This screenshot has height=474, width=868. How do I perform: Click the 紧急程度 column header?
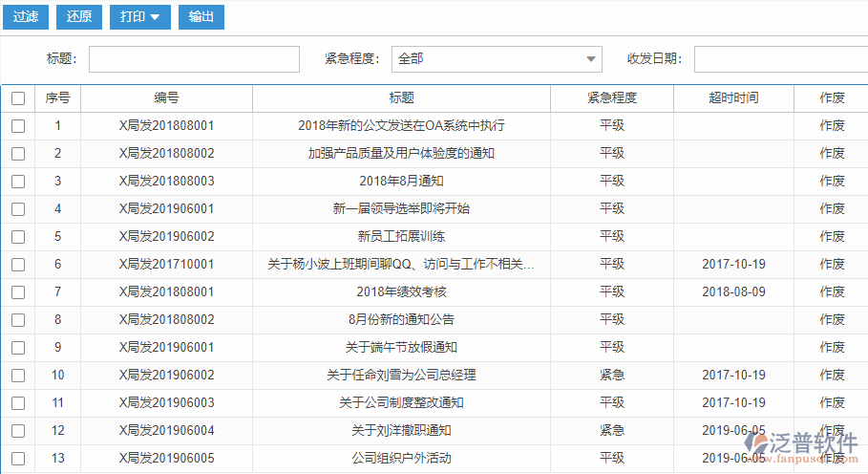[x=612, y=98]
